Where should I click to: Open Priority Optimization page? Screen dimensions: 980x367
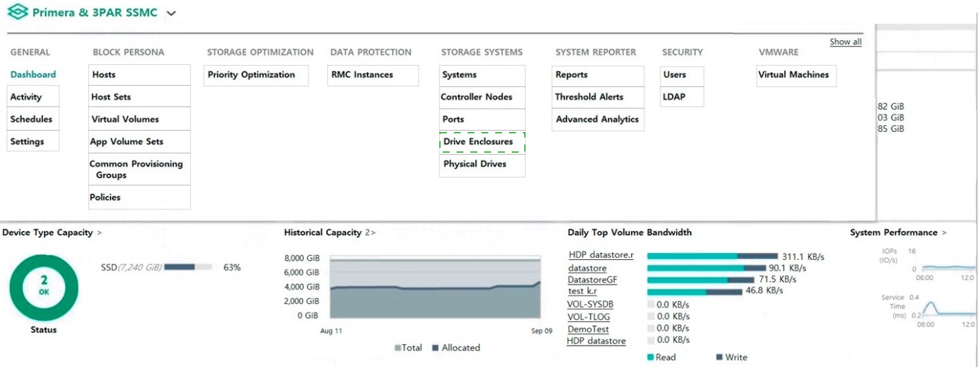(256, 75)
